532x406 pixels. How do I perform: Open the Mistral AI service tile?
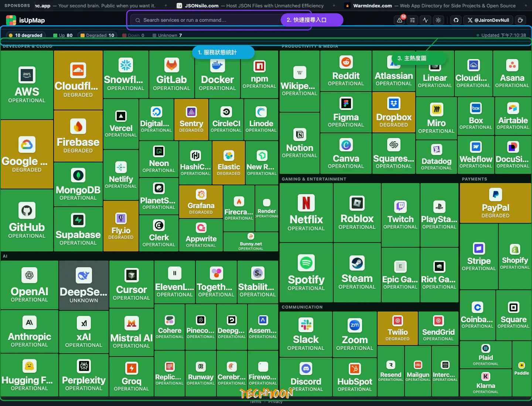point(132,332)
